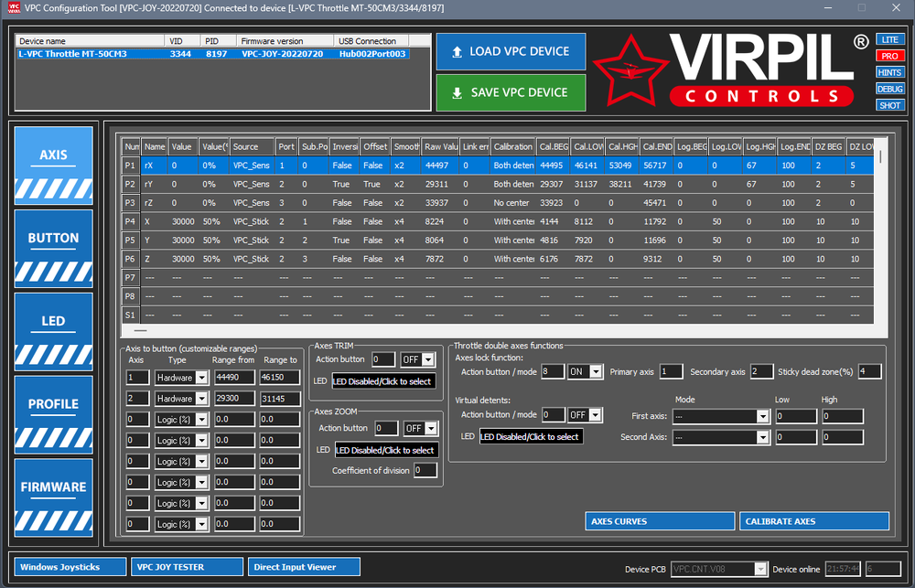
Task: Click Range to field containing 46150
Action: [280, 378]
